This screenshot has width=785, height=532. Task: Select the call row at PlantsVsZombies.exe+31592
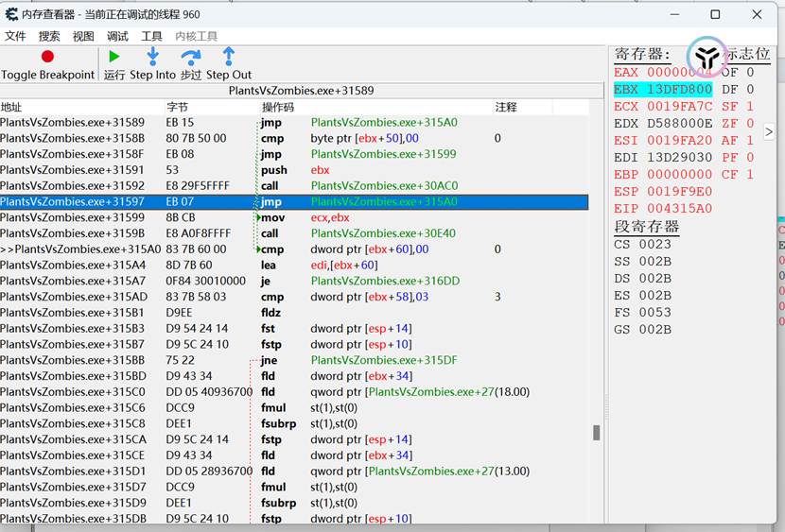tap(294, 185)
